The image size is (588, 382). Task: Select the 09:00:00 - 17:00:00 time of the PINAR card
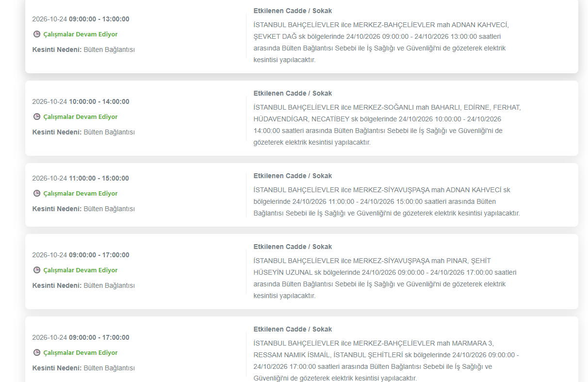[x=99, y=255]
